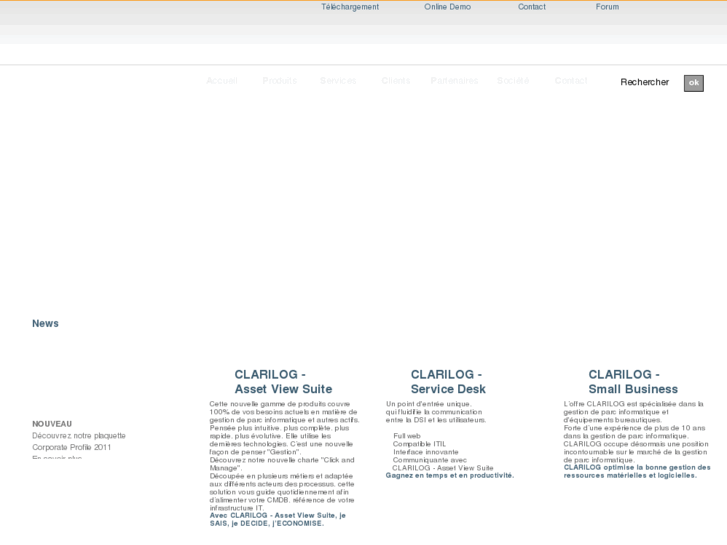Open the CLARILOG - Service Desk heading
This screenshot has width=727, height=545.
[448, 382]
